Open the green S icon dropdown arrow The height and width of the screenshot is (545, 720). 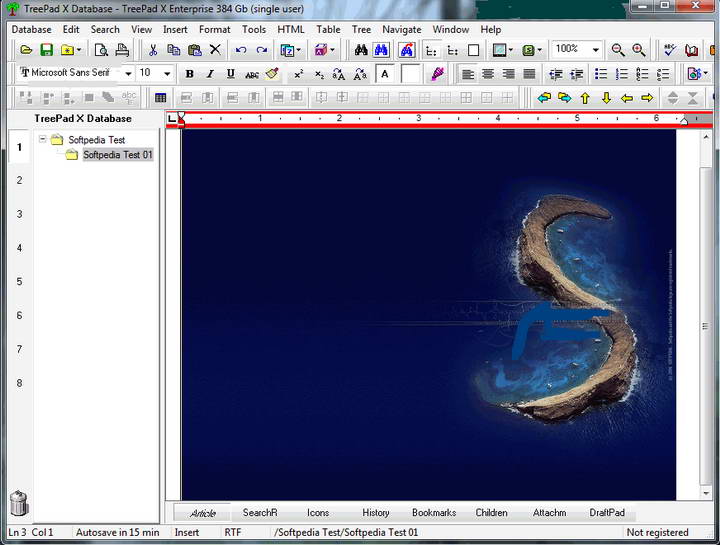click(539, 50)
